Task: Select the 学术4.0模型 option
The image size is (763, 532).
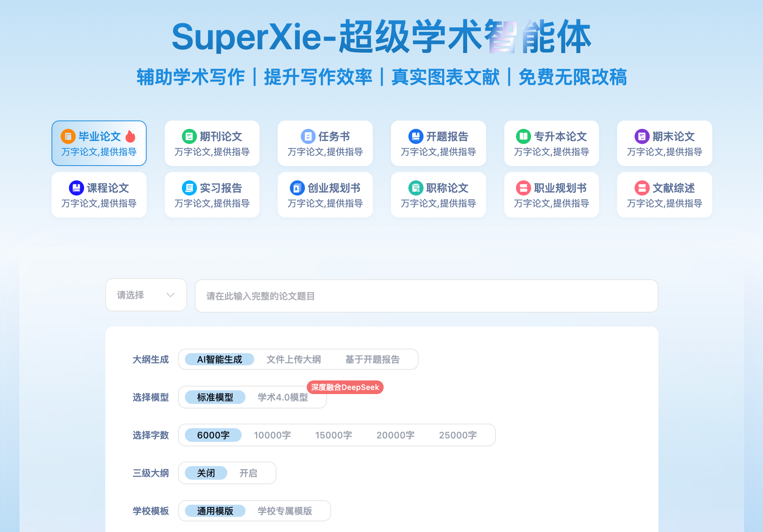Action: pos(283,397)
